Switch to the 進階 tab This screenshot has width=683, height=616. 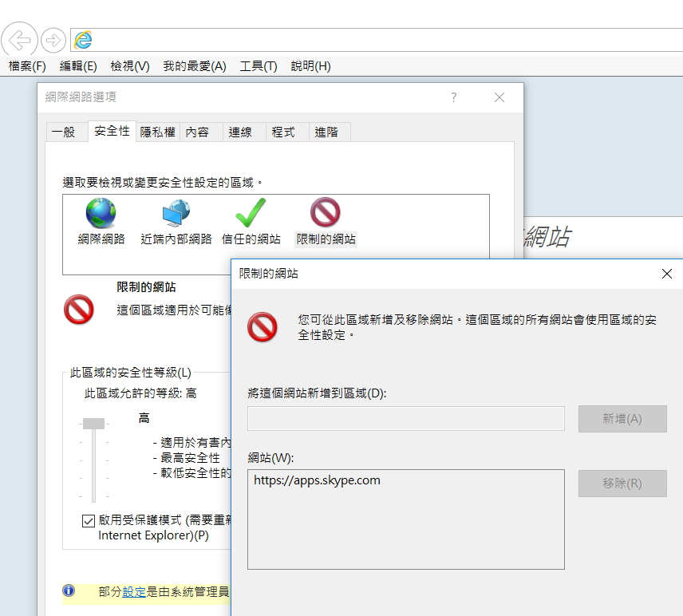pyautogui.click(x=330, y=132)
